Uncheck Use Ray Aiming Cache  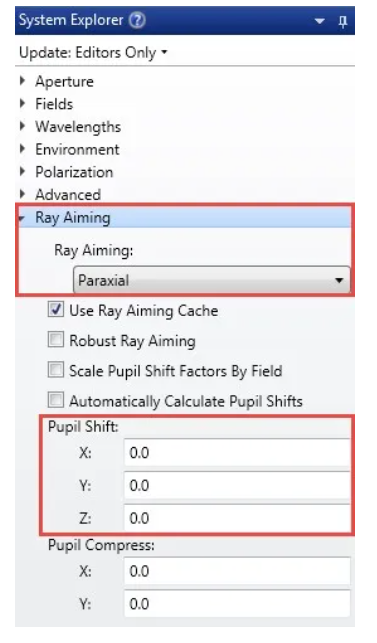pos(56,310)
